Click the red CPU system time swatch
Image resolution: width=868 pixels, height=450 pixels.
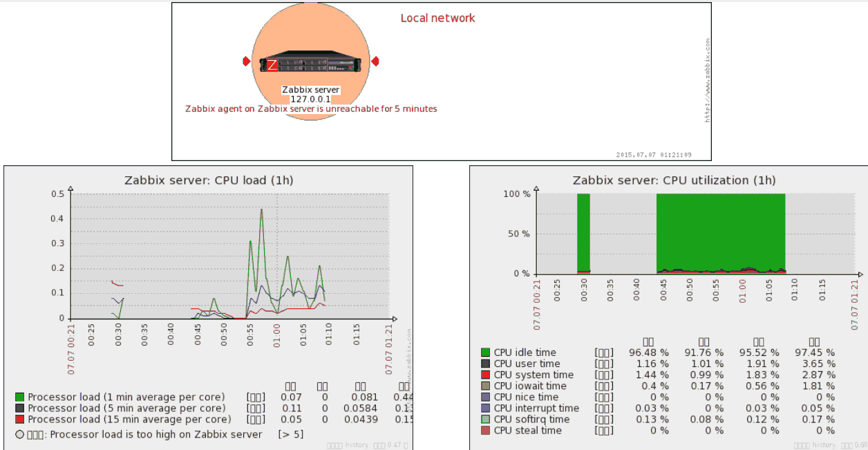485,375
